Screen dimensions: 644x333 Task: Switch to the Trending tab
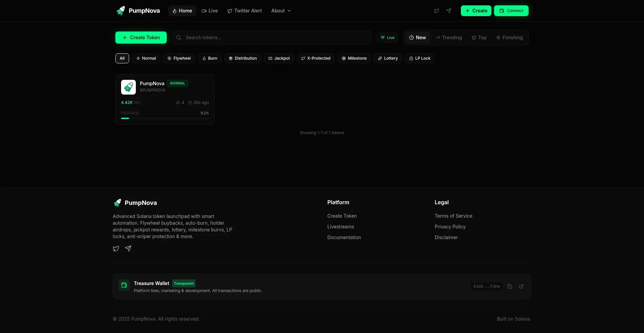coord(448,38)
